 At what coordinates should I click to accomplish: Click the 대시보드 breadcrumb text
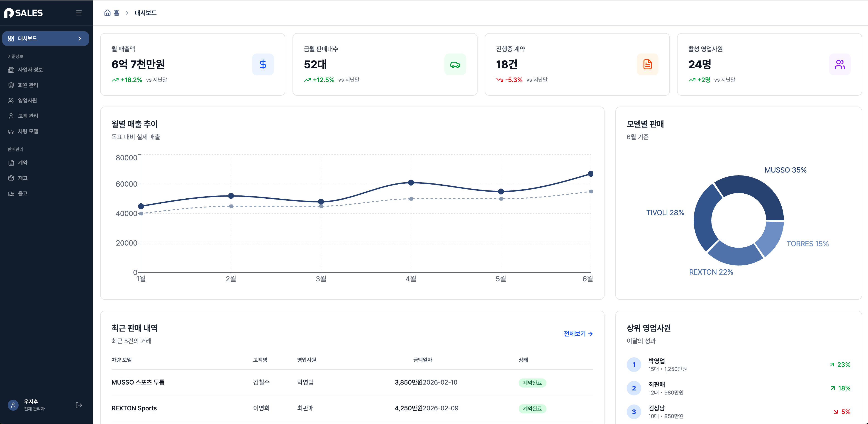(x=146, y=13)
